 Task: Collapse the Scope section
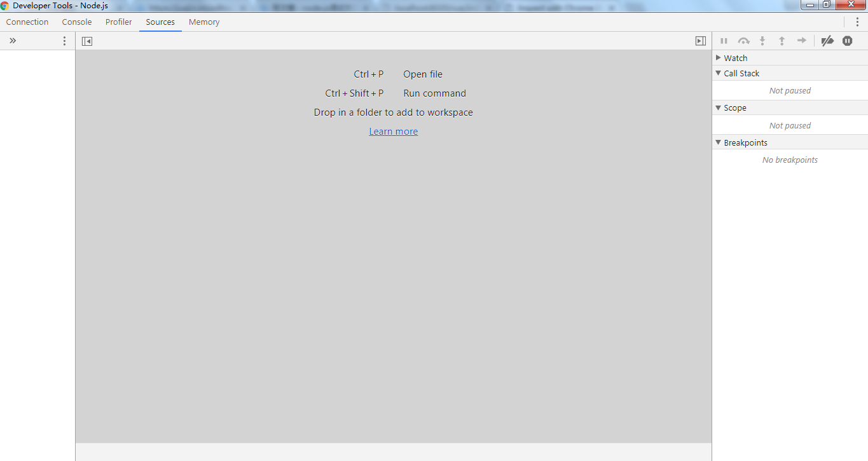coord(790,107)
